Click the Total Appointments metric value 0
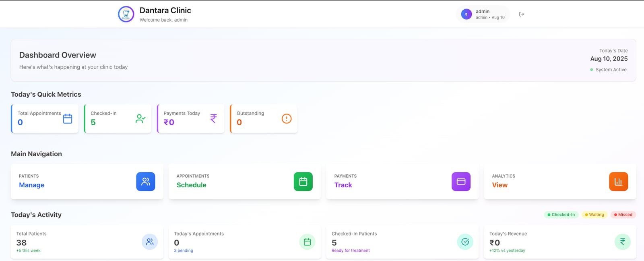 tap(20, 122)
